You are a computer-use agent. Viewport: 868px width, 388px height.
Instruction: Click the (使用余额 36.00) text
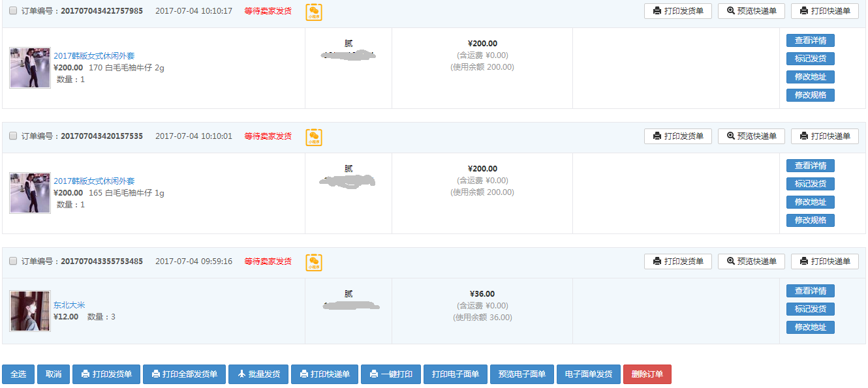pyautogui.click(x=482, y=318)
